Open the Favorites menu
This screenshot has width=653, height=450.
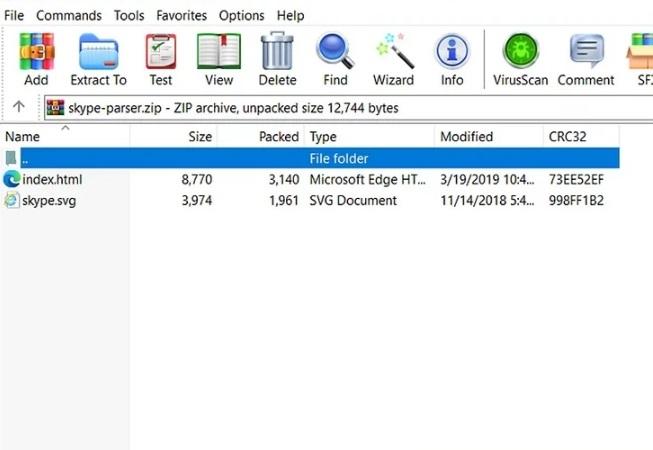pyautogui.click(x=182, y=15)
